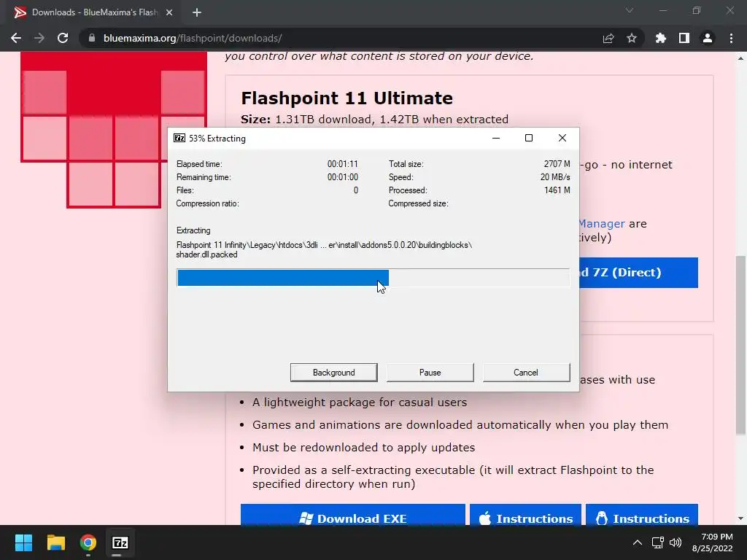Image resolution: width=747 pixels, height=560 pixels.
Task: Open the share page icon
Action: pyautogui.click(x=608, y=38)
